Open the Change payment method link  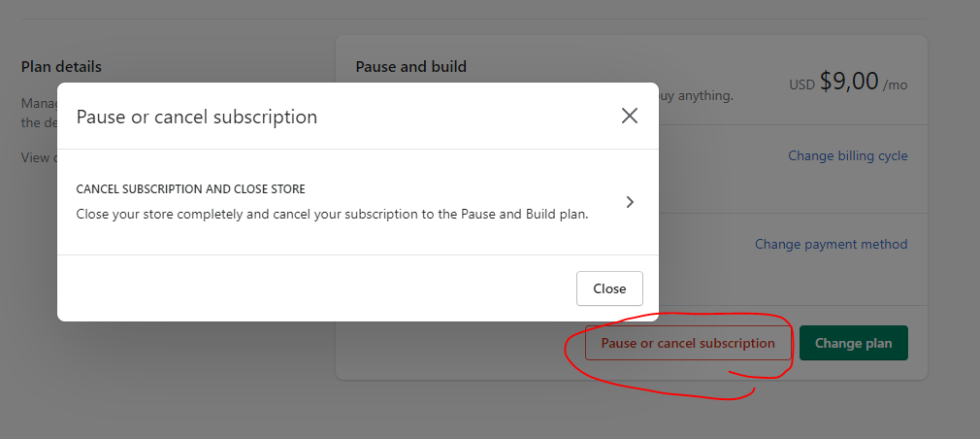tap(831, 244)
